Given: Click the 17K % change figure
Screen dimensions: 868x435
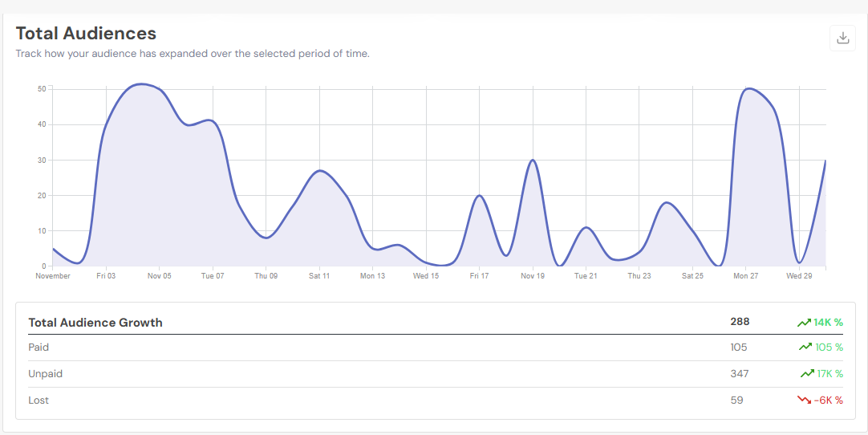Looking at the screenshot, I should [x=829, y=374].
